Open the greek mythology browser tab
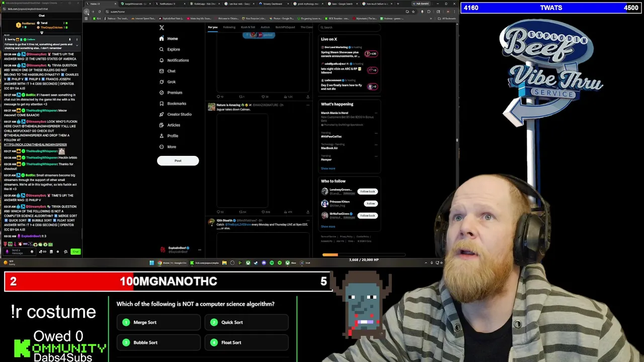 [309, 4]
